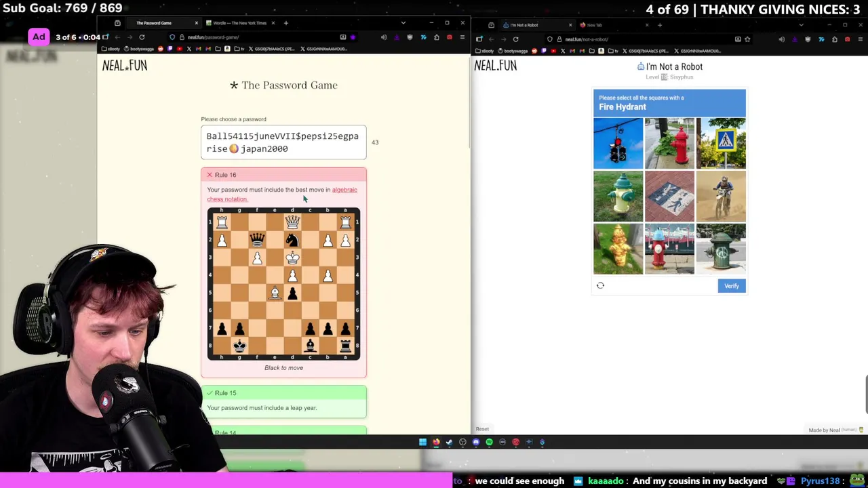Select the dark green hydrant tile
The image size is (868, 488).
point(721,249)
